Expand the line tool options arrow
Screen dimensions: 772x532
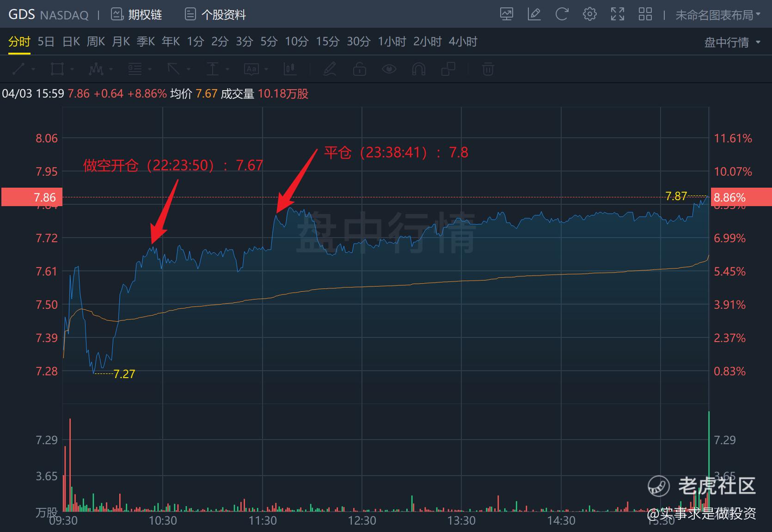[34, 69]
